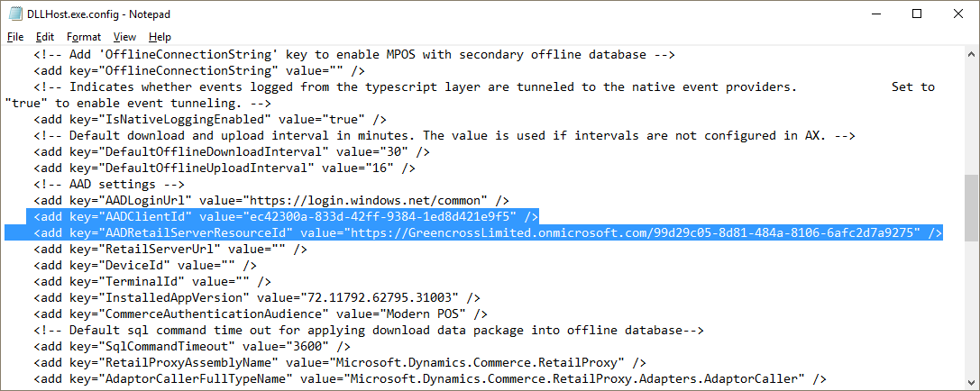Image resolution: width=980 pixels, height=391 pixels.
Task: Open the Format menu
Action: [x=83, y=37]
